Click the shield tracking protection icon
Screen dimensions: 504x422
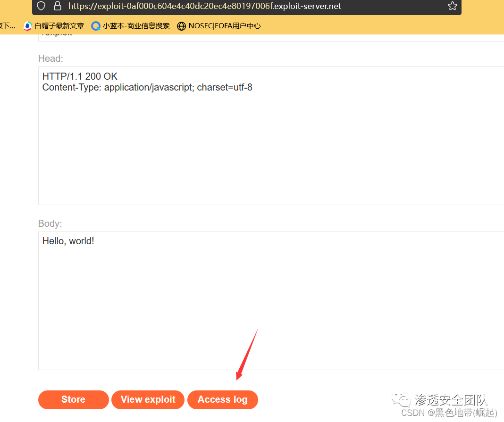pos(41,6)
